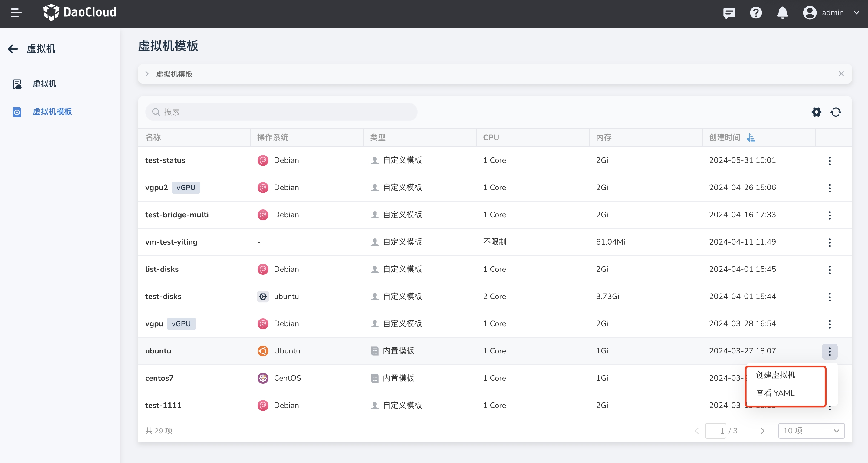Open the actions menu for test-status row
The height and width of the screenshot is (463, 868).
pos(830,161)
